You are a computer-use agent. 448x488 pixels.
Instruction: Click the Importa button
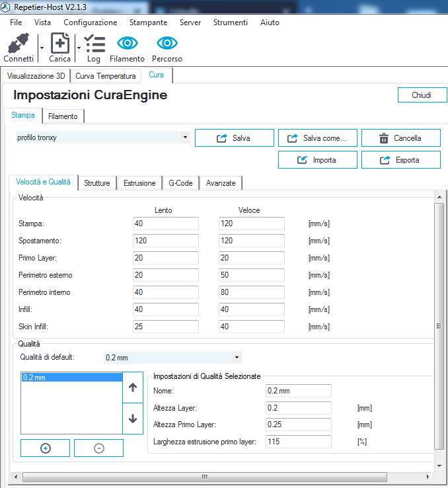[317, 159]
